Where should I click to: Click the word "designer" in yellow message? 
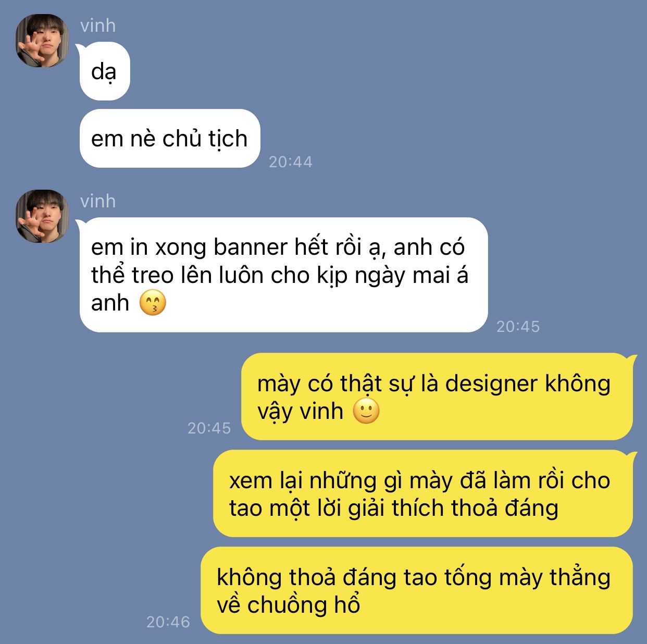click(491, 384)
